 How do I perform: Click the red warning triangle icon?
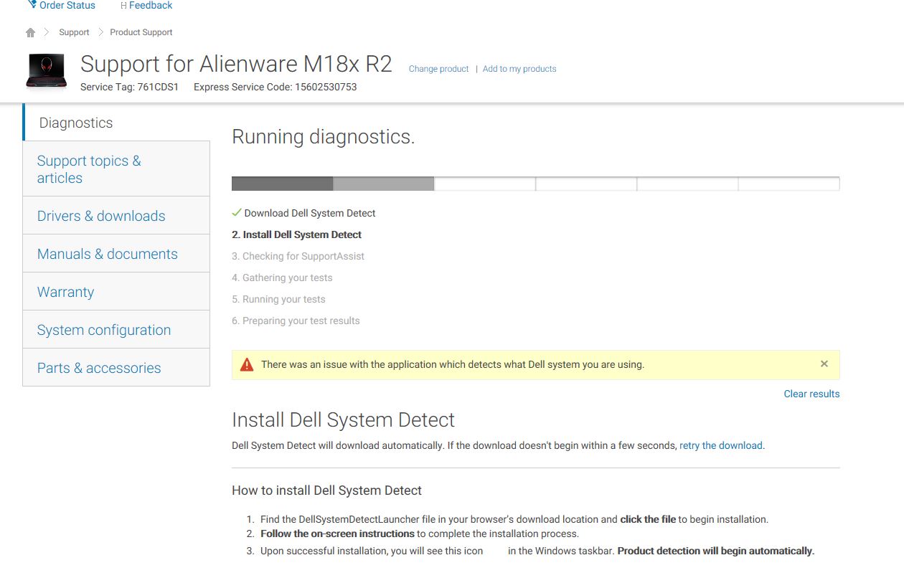[x=247, y=364]
